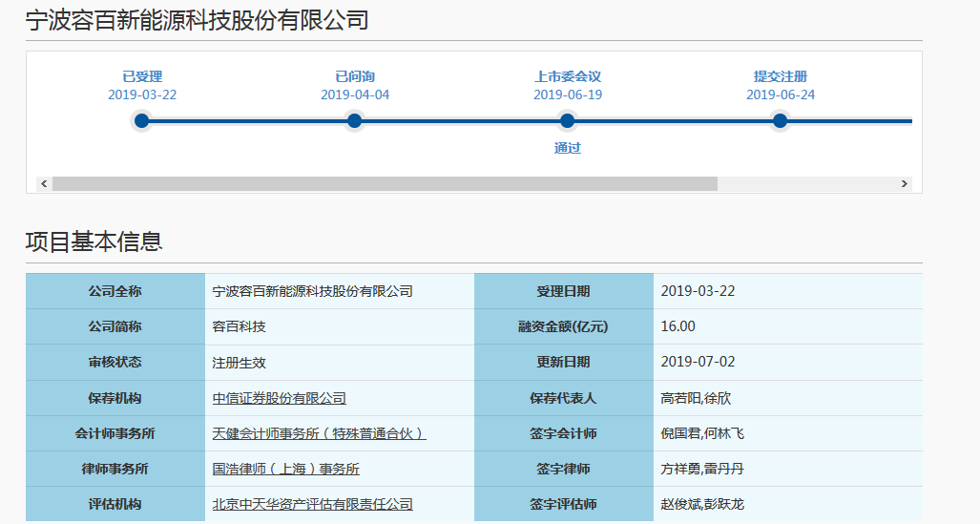
Task: Click the timeline date 2019-06-19
Action: pyautogui.click(x=568, y=94)
